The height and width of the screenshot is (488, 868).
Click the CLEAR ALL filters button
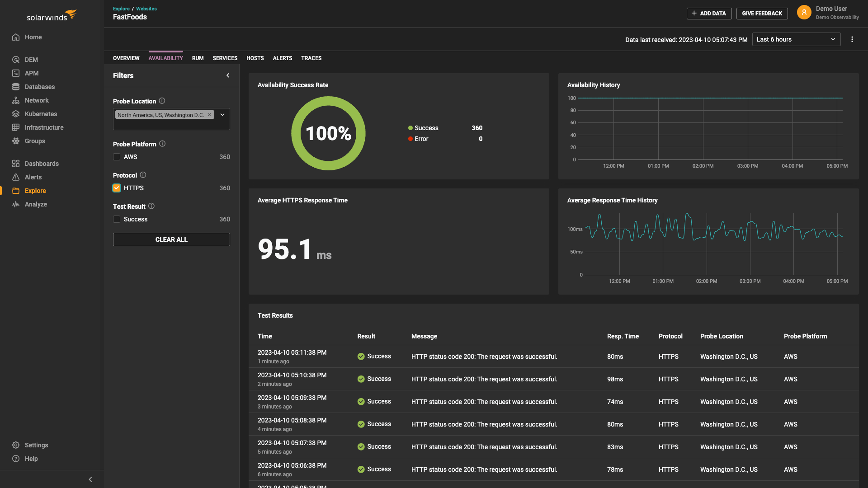[171, 239]
